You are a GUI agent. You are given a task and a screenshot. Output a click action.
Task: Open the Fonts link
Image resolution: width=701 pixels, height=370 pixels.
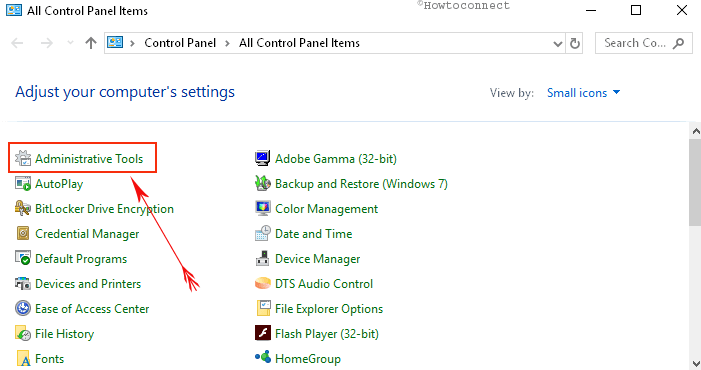pos(50,359)
